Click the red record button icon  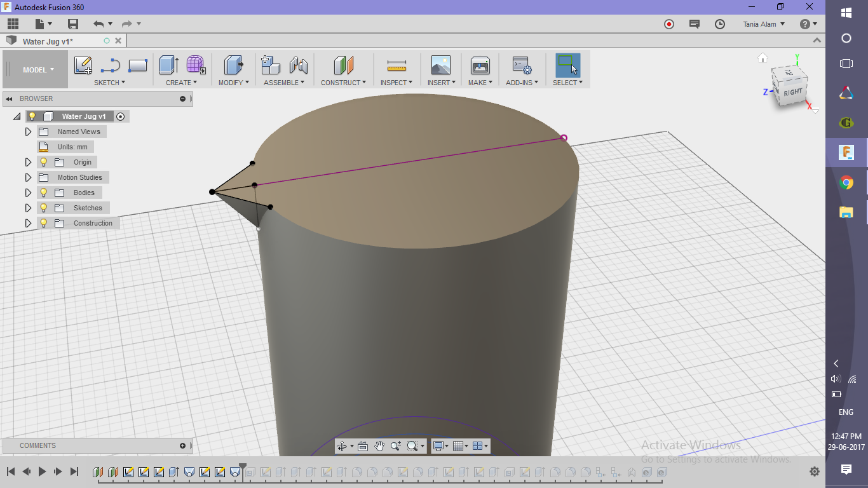(x=669, y=24)
